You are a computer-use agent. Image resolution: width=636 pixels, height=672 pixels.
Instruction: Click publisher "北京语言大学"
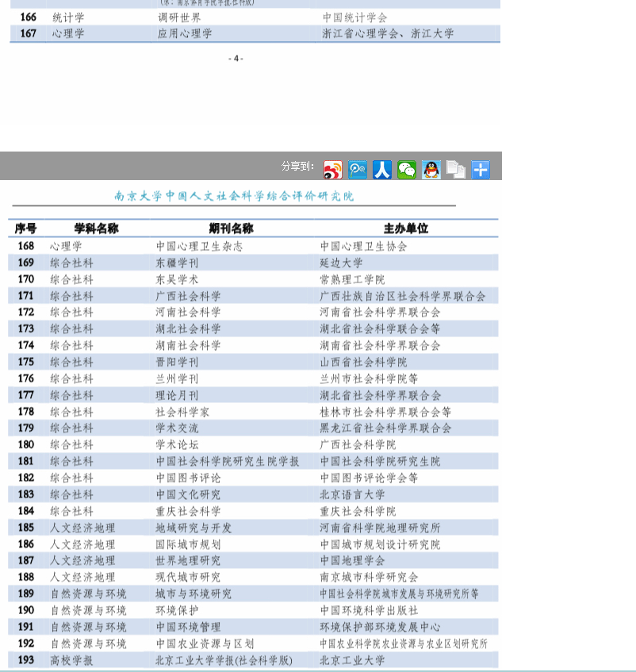click(x=352, y=494)
